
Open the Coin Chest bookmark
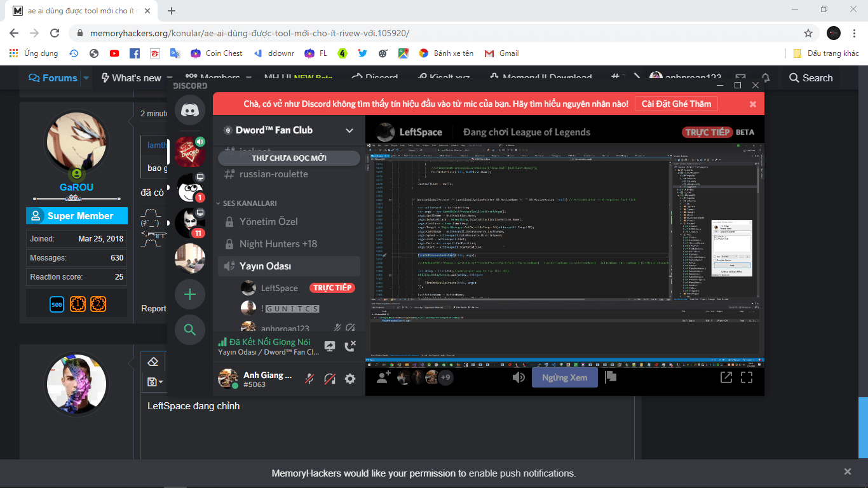[x=217, y=53]
